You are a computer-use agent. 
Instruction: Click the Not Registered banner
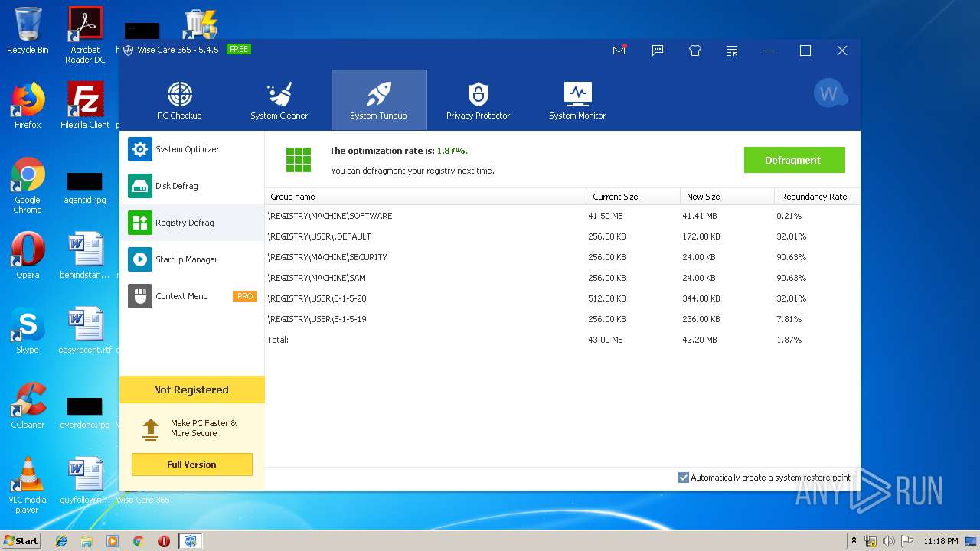click(191, 390)
